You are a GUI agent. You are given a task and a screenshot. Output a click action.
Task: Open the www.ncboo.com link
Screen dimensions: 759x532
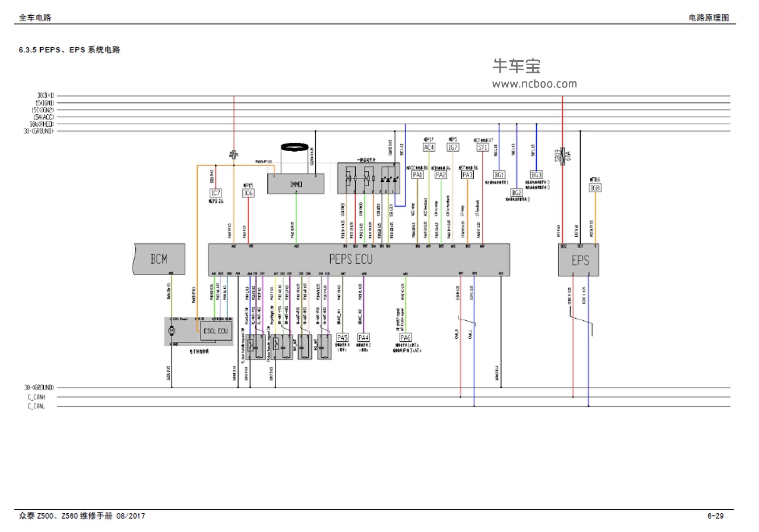coord(534,84)
